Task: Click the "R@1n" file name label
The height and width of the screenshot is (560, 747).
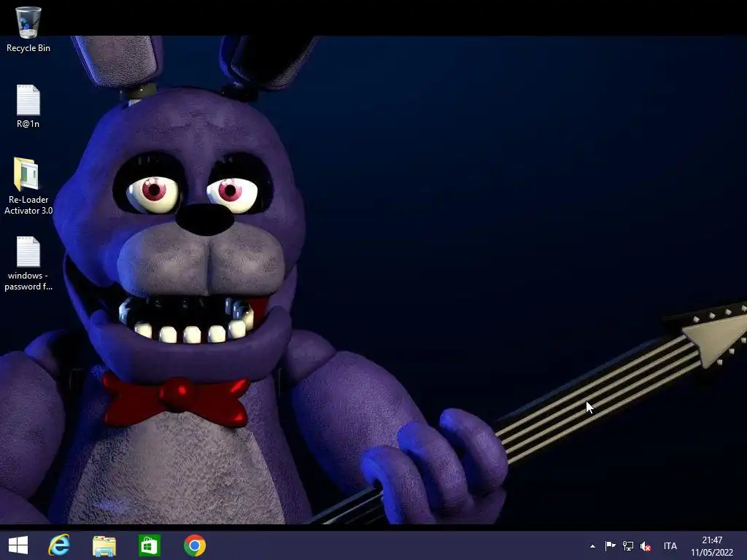Action: [28, 124]
